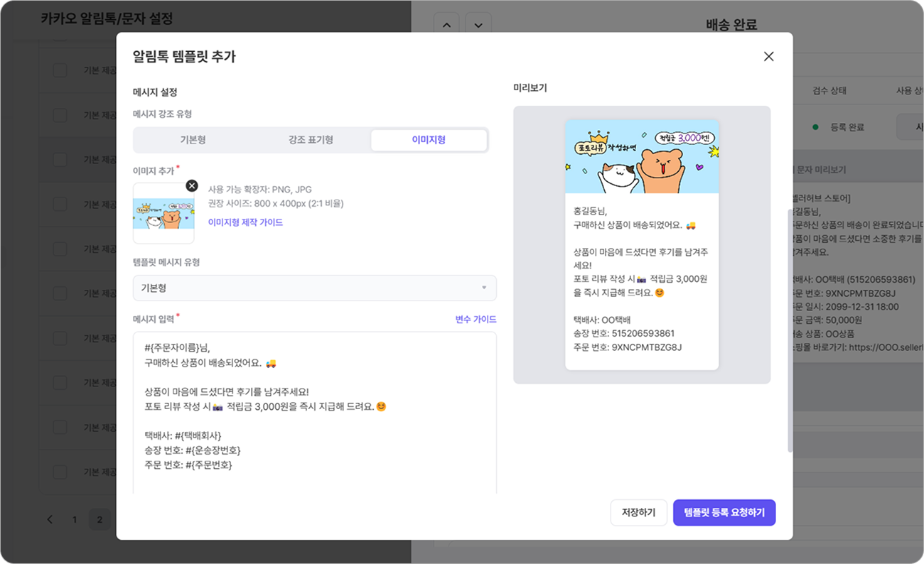The height and width of the screenshot is (564, 924).
Task: Click 홍길동님 in the preview card
Action: [590, 211]
